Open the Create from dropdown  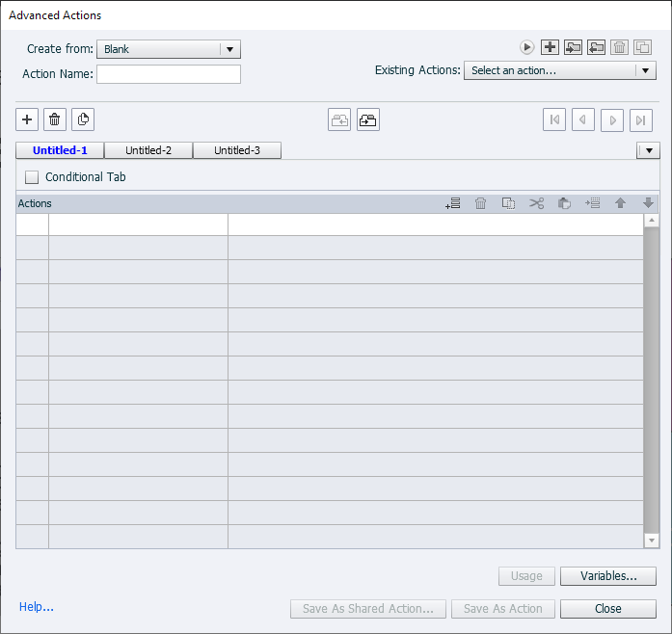169,49
